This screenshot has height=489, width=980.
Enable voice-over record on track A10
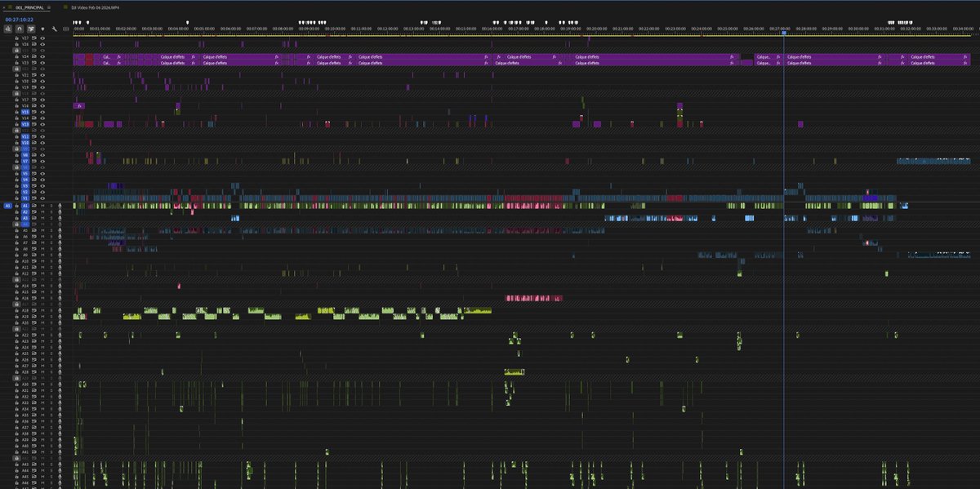click(60, 261)
